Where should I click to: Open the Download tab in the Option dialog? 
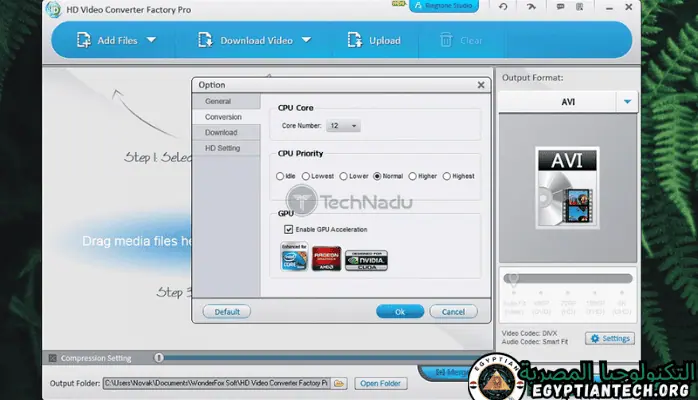[226, 133]
